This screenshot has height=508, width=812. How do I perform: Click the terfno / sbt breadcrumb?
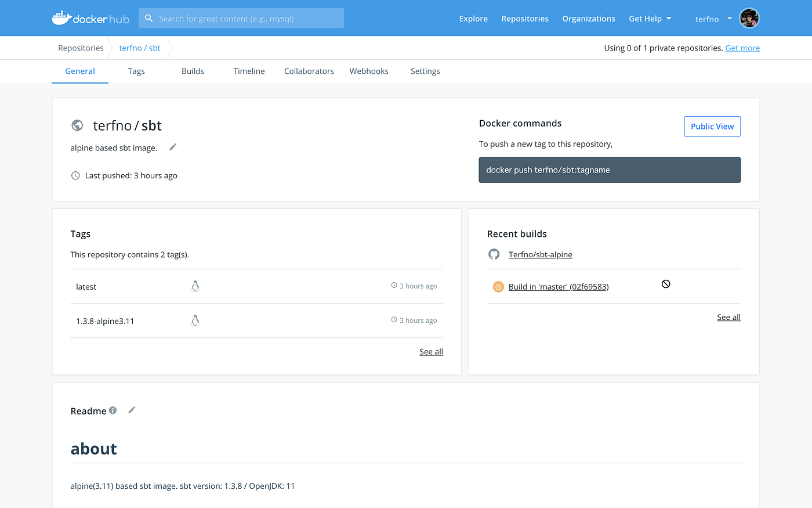(140, 48)
